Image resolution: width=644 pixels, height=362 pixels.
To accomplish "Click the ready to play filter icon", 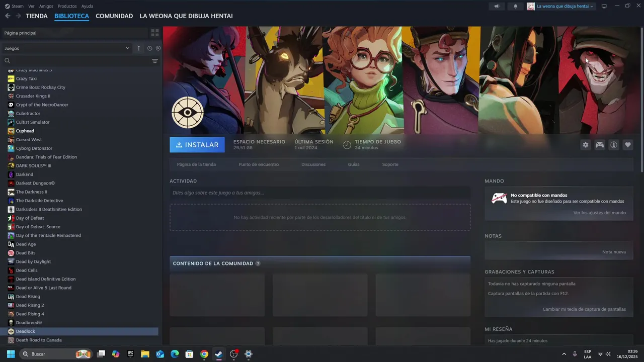I will (x=158, y=48).
